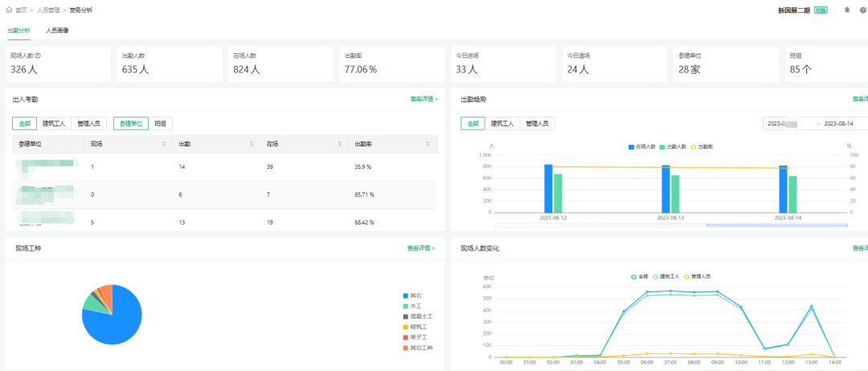Toggle 在场人数 legend in attendance trend chart
Screen dimensions: 868x371
[641, 147]
